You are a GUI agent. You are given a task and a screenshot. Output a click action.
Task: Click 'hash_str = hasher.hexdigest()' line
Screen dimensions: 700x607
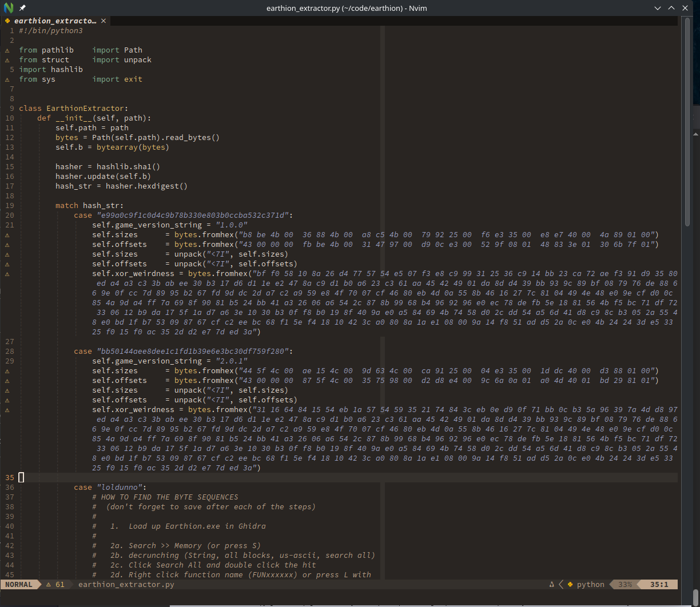click(122, 186)
